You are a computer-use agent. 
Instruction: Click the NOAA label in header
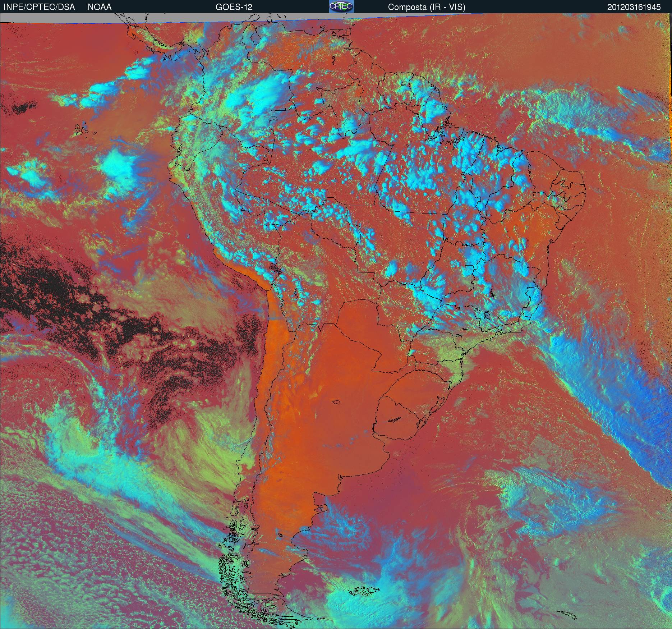(x=100, y=7)
